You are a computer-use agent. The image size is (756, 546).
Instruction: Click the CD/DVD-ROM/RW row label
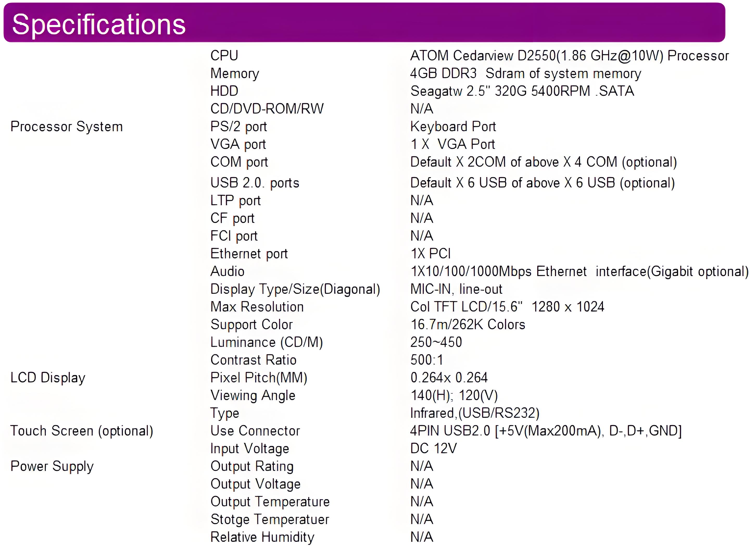(x=267, y=109)
